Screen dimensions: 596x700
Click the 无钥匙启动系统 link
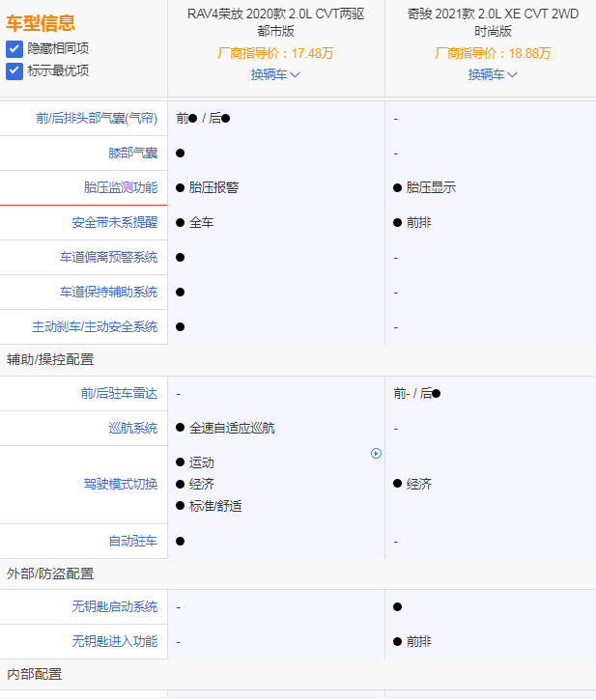tap(115, 607)
